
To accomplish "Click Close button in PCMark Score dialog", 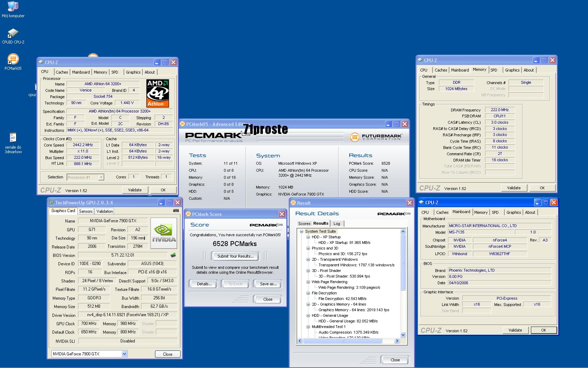I will [x=268, y=299].
